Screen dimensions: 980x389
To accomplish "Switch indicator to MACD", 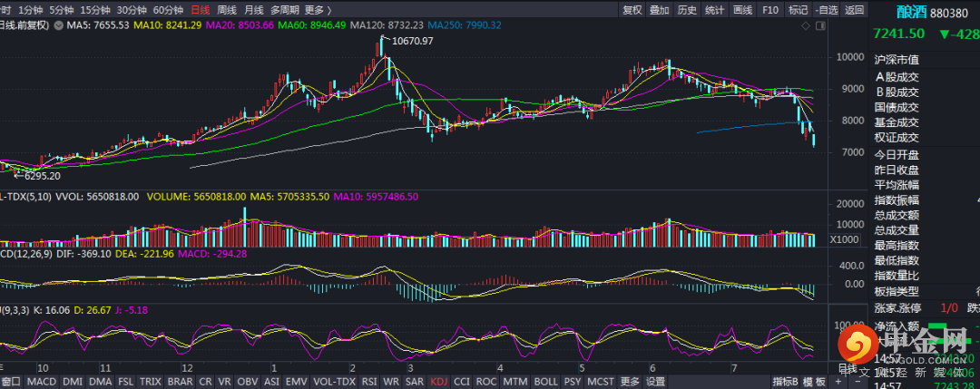I will coord(40,382).
